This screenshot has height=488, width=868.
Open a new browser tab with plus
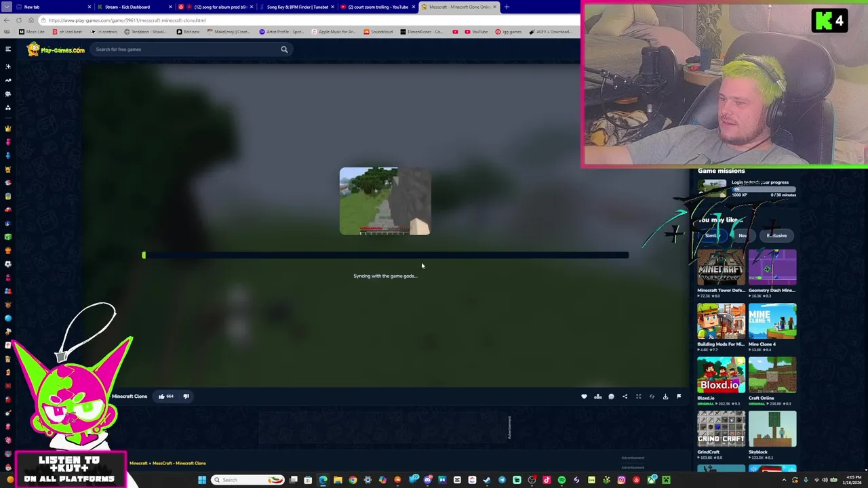coord(507,7)
